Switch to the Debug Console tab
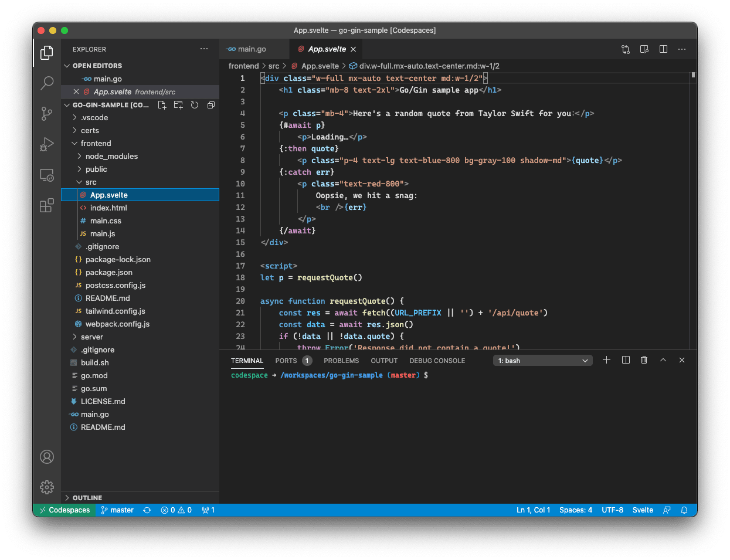This screenshot has height=560, width=730. (x=437, y=361)
